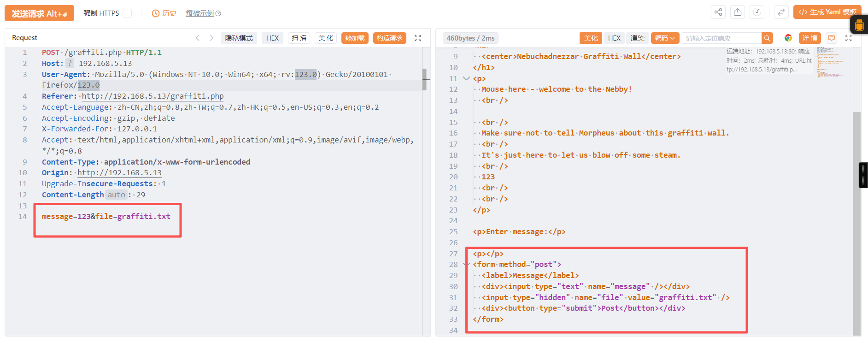Toggle HEX view in the Request panel
This screenshot has height=343, width=868.
pos(272,38)
